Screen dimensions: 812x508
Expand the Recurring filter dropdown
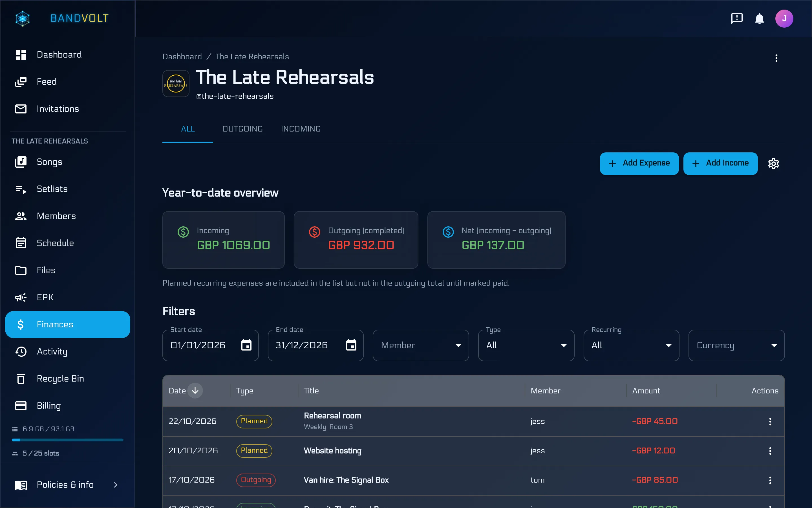click(631, 345)
